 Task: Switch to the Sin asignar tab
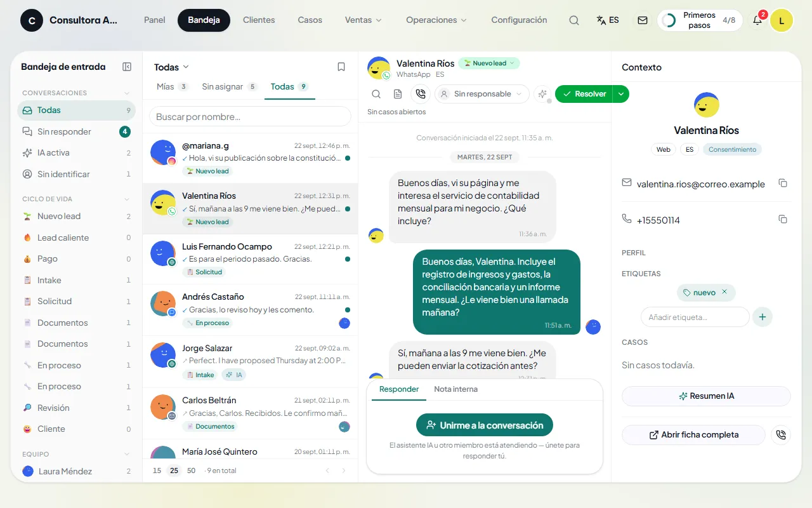click(x=230, y=87)
